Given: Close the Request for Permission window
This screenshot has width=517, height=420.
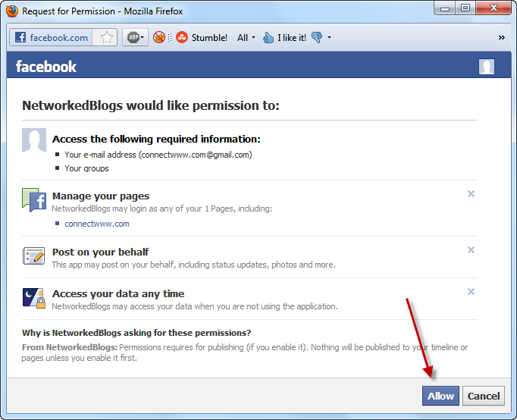Looking at the screenshot, I should [x=493, y=8].
